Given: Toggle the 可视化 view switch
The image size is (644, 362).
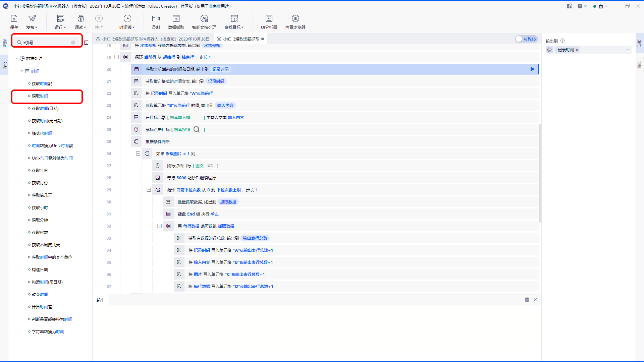Looking at the screenshot, I should (x=526, y=39).
